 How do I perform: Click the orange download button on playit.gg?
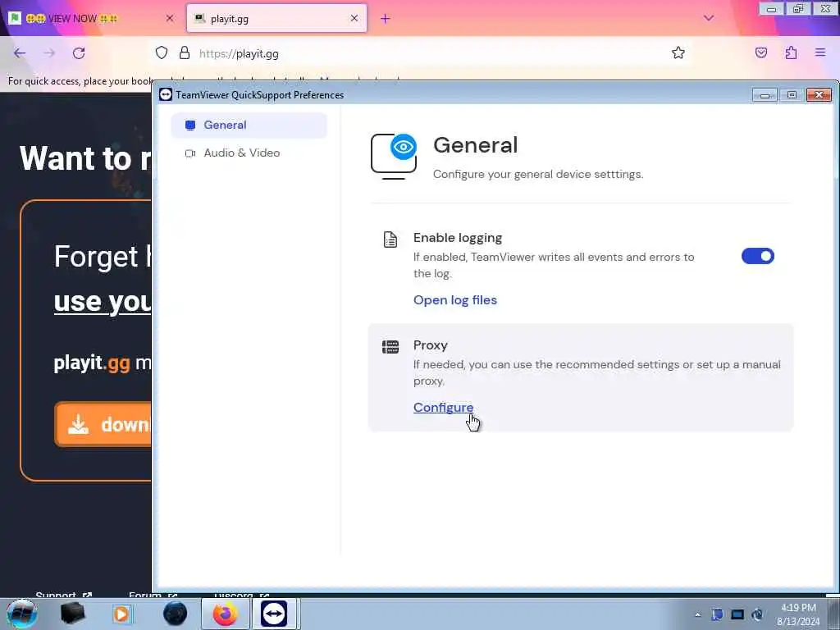point(103,424)
